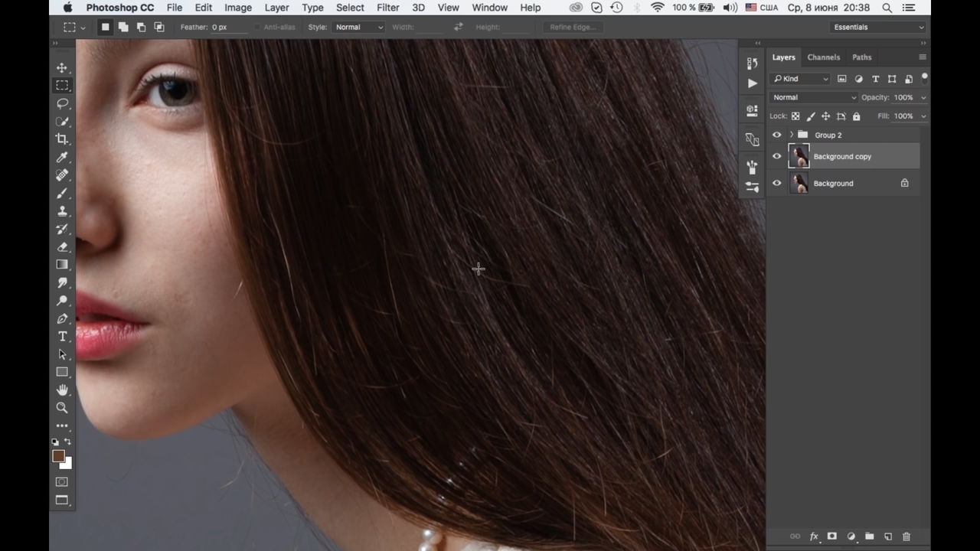The height and width of the screenshot is (551, 980).
Task: Expand the Group 2 folder
Action: point(791,135)
